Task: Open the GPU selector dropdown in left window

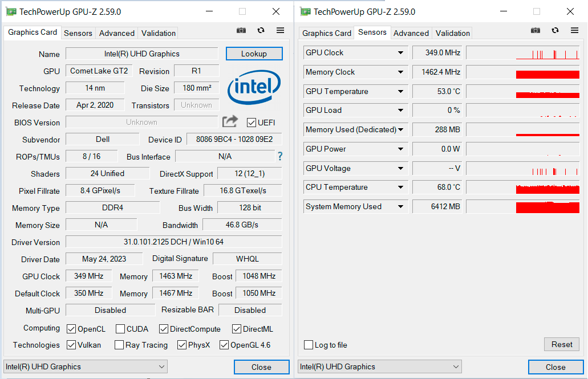Action: coord(86,366)
